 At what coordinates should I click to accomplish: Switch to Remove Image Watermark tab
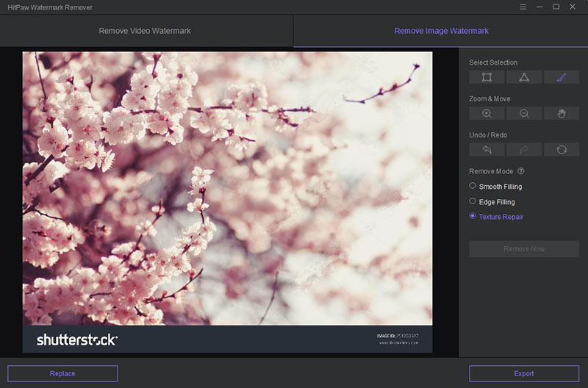click(441, 31)
